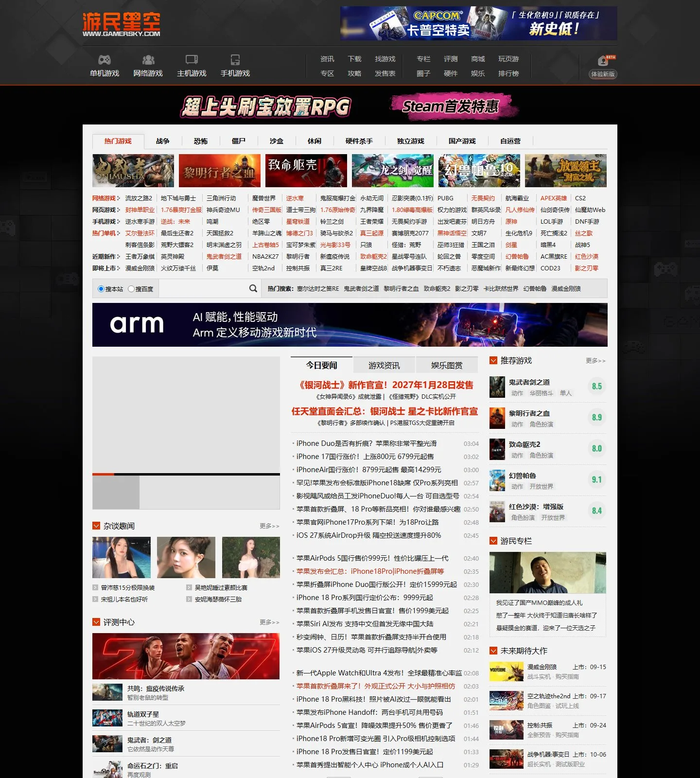Switch to the 娱乐图赏 tab
This screenshot has height=778, width=700.
pos(447,365)
